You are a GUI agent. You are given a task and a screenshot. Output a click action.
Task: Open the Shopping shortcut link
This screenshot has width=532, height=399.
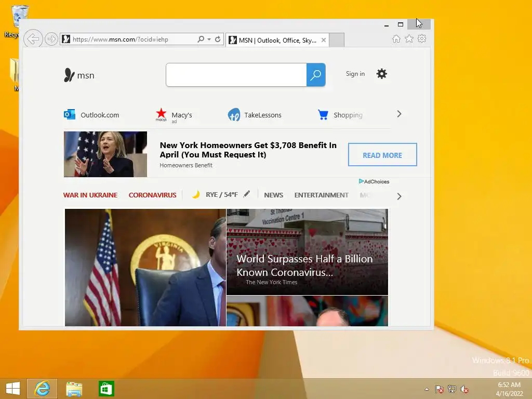click(x=348, y=115)
